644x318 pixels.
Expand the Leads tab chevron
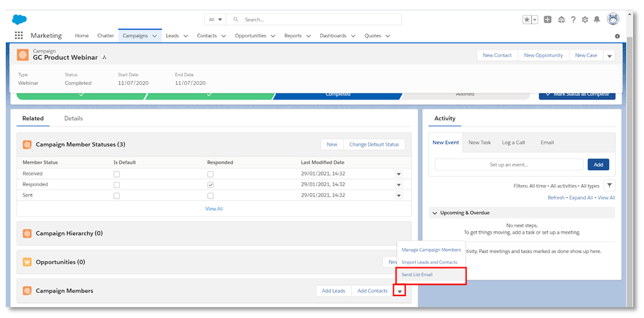(185, 36)
